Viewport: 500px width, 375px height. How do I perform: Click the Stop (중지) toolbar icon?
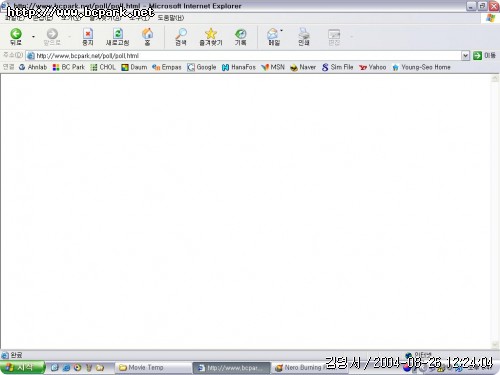click(x=88, y=37)
